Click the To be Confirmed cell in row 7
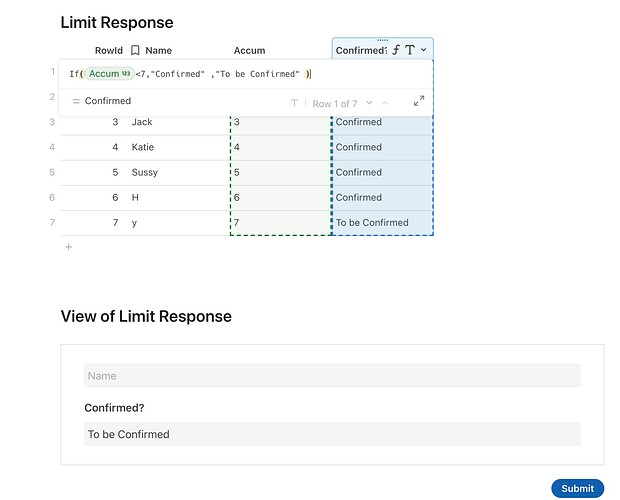This screenshot has width=620, height=500. click(x=372, y=222)
